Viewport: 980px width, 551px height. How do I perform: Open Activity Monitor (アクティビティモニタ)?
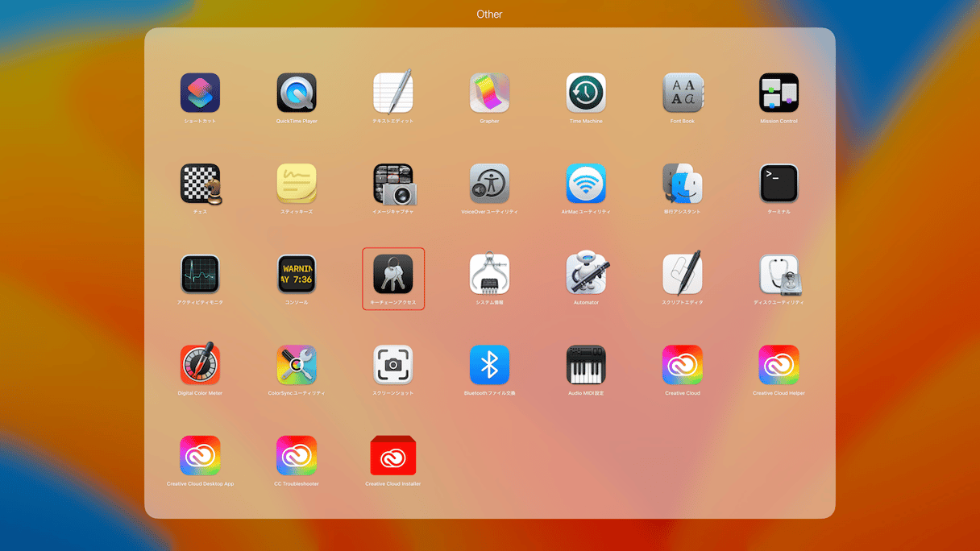[200, 274]
